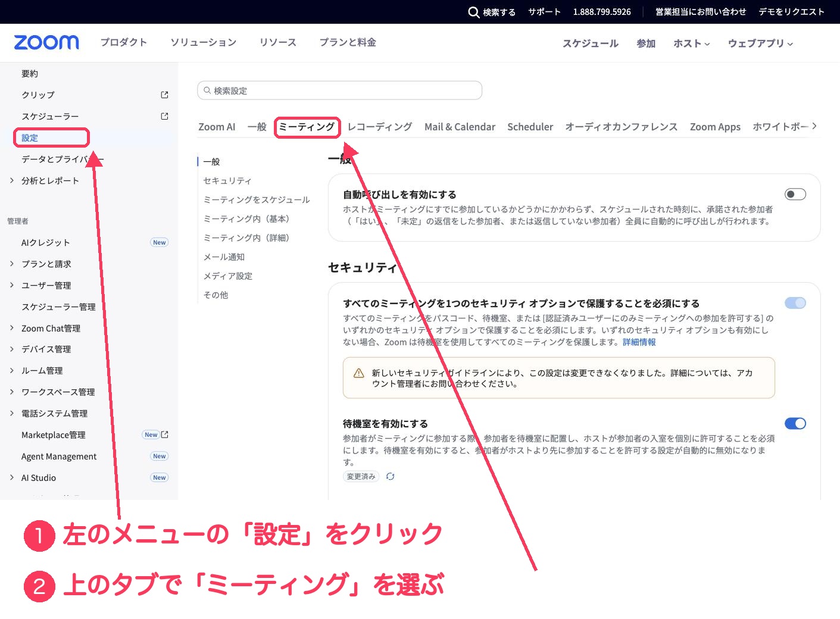Open プランと料金 page
This screenshot has width=840, height=619.
[x=348, y=42]
